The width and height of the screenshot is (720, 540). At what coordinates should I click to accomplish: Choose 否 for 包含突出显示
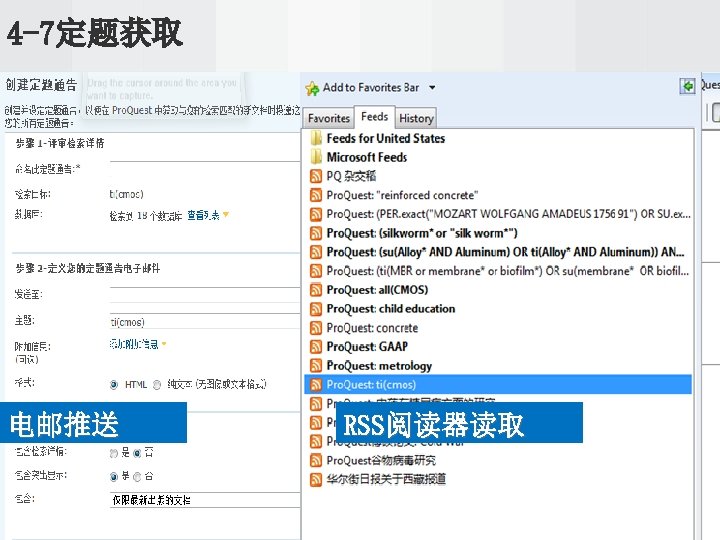click(x=137, y=477)
